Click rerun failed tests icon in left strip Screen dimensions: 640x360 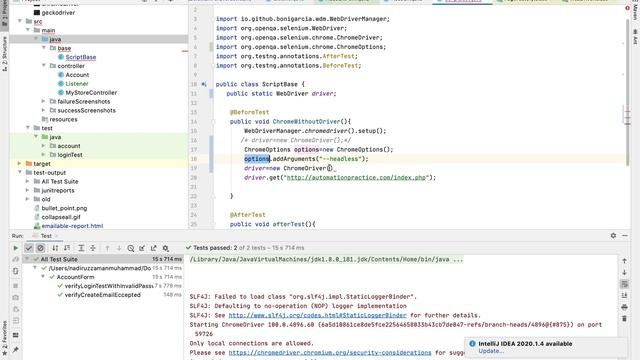(x=16, y=260)
